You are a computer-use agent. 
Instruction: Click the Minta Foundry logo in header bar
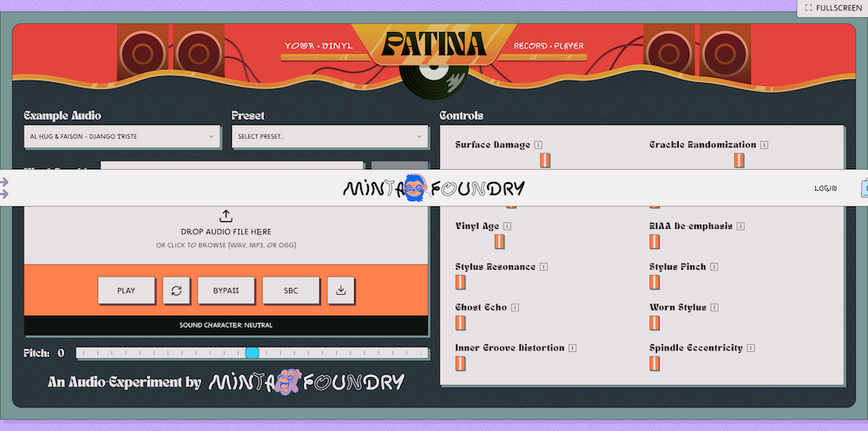coord(434,188)
